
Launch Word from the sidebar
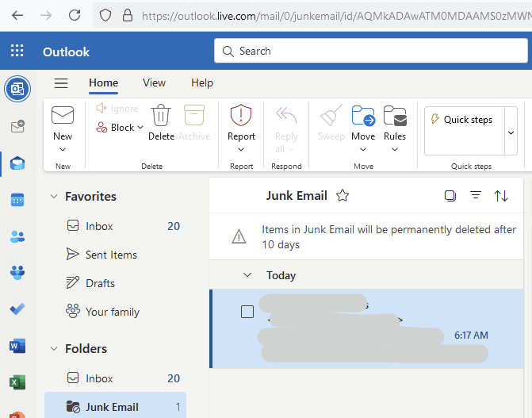click(17, 346)
